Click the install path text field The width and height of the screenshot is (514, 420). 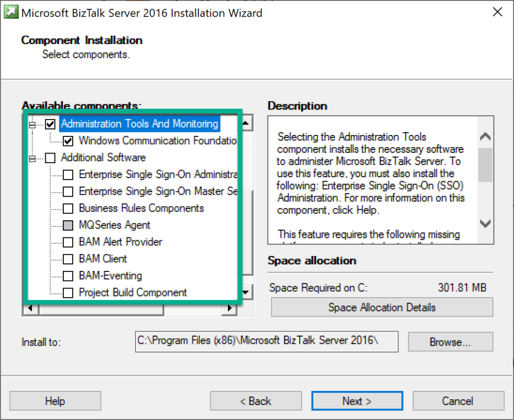267,342
